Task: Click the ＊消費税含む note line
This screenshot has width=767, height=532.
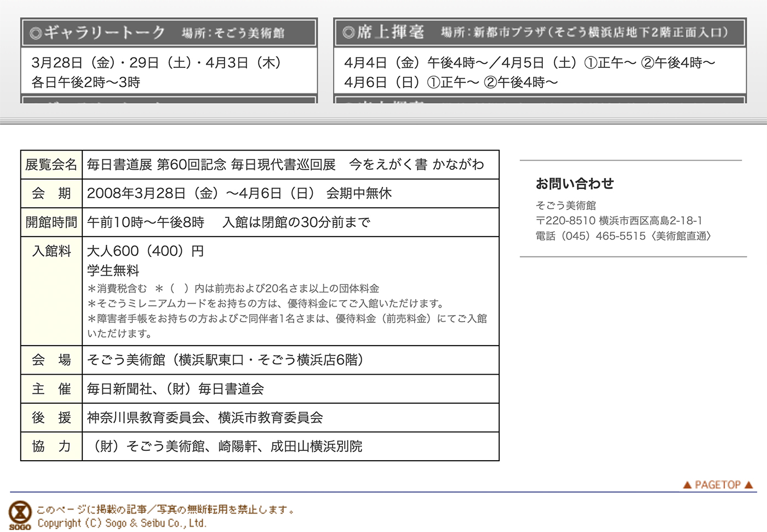Action: [233, 289]
